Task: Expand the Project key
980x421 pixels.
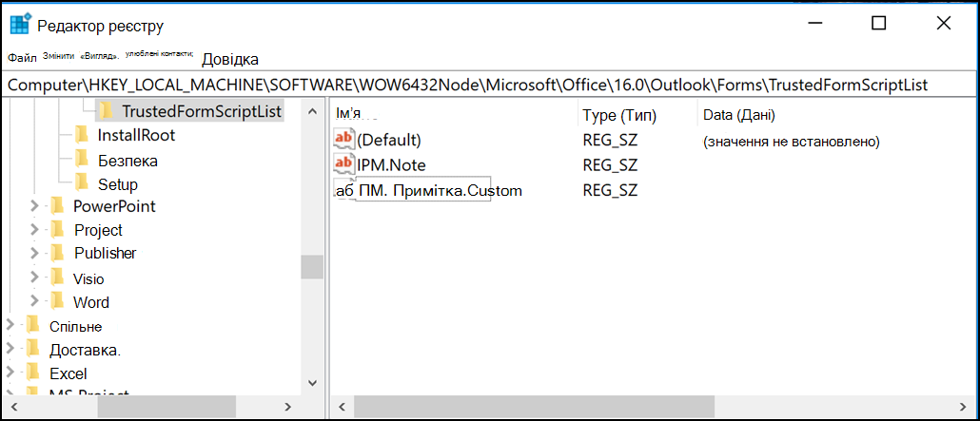Action: (x=34, y=229)
